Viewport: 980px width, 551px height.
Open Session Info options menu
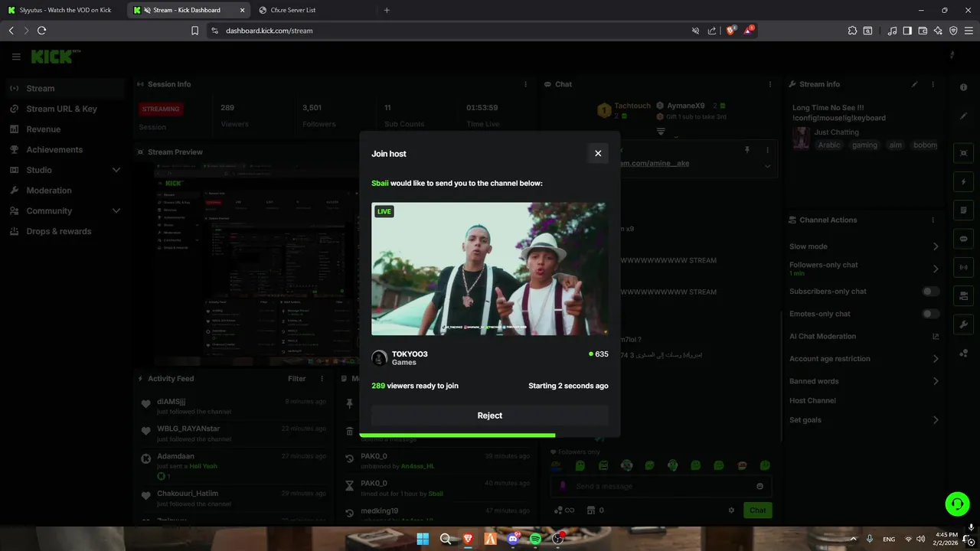pyautogui.click(x=525, y=84)
